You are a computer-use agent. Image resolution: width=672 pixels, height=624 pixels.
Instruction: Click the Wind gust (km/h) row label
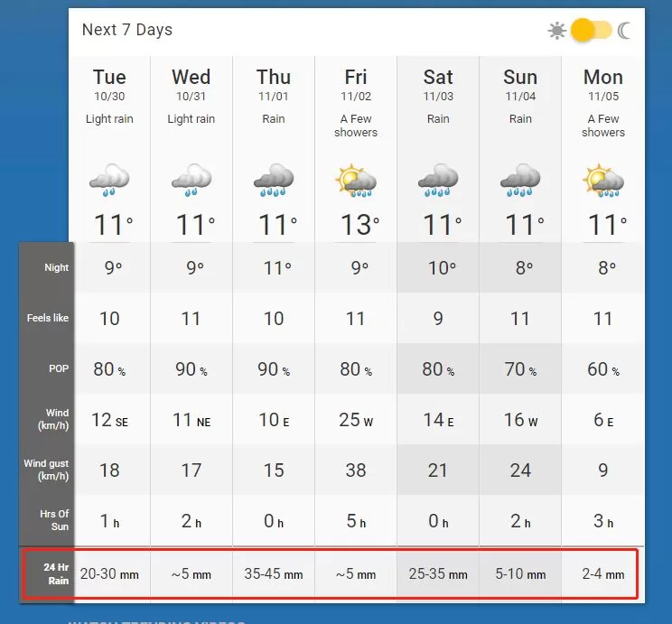(x=46, y=470)
